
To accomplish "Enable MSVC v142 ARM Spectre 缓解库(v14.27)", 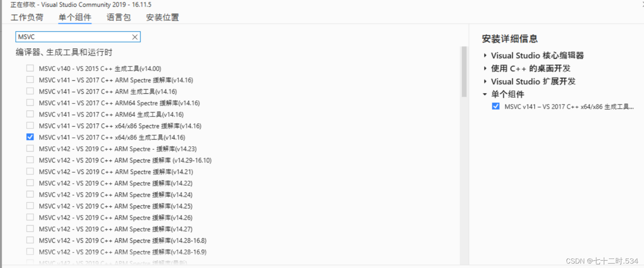I will click(30, 228).
